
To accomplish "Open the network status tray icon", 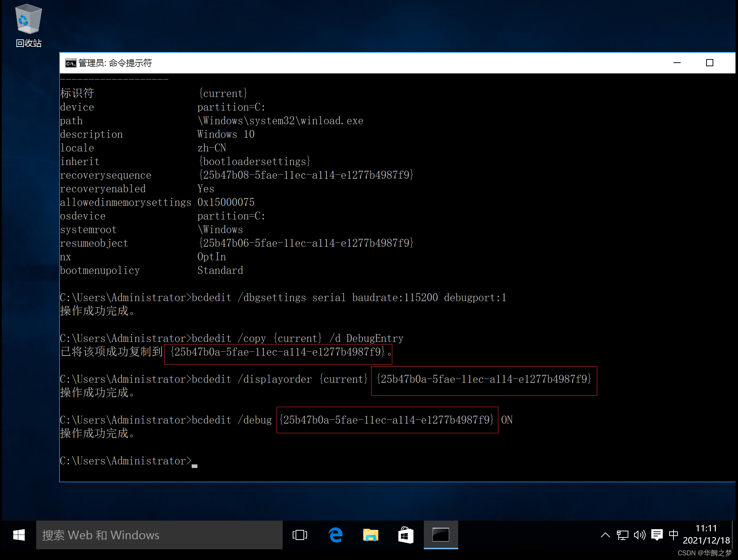I will [x=622, y=535].
